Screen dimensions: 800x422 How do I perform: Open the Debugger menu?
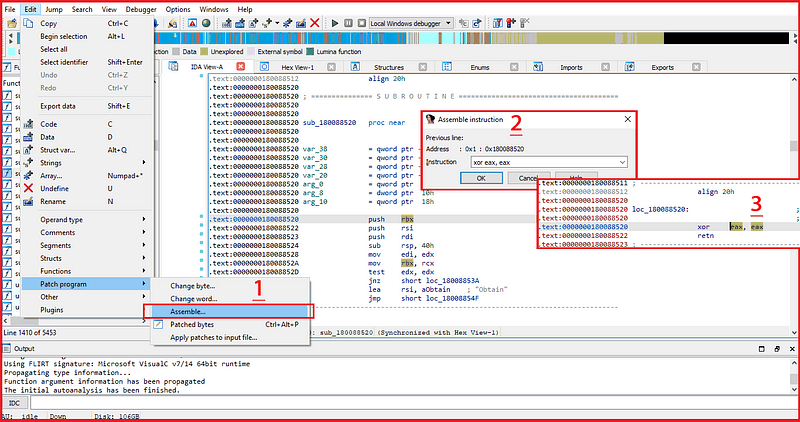[x=141, y=9]
